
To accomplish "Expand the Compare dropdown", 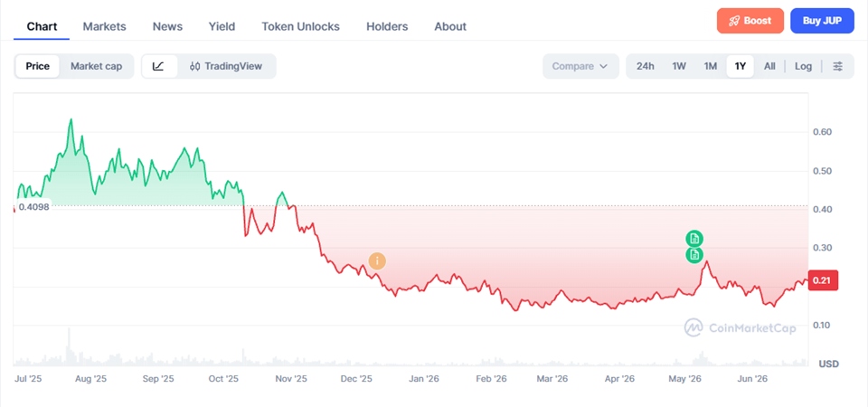I will [x=580, y=66].
